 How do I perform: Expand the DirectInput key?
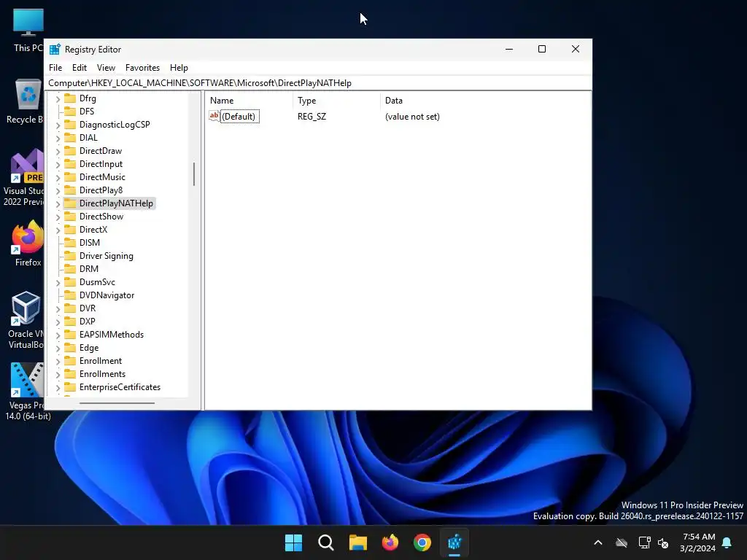pos(58,165)
